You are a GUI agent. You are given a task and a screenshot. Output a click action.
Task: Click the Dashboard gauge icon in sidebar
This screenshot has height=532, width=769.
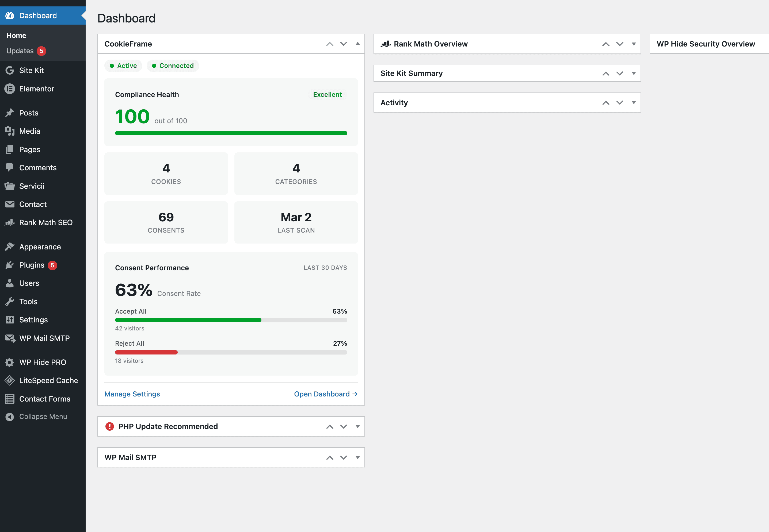(x=10, y=15)
